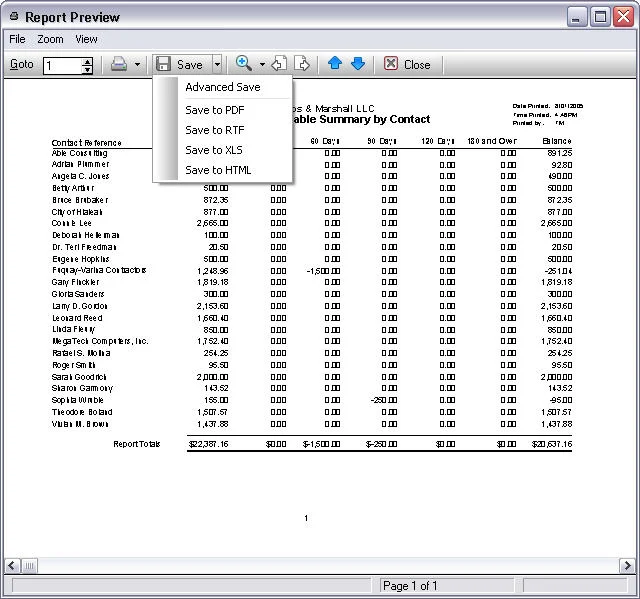Click the Balance column header

557,141
